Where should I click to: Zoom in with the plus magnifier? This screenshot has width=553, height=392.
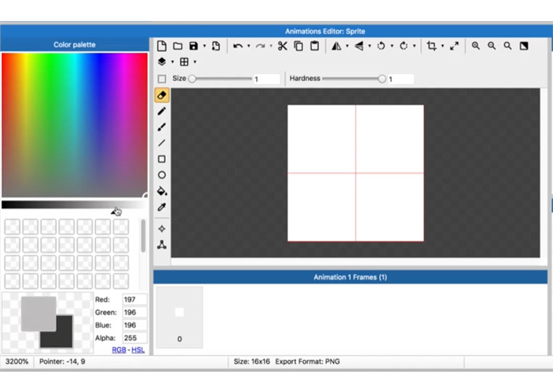475,46
